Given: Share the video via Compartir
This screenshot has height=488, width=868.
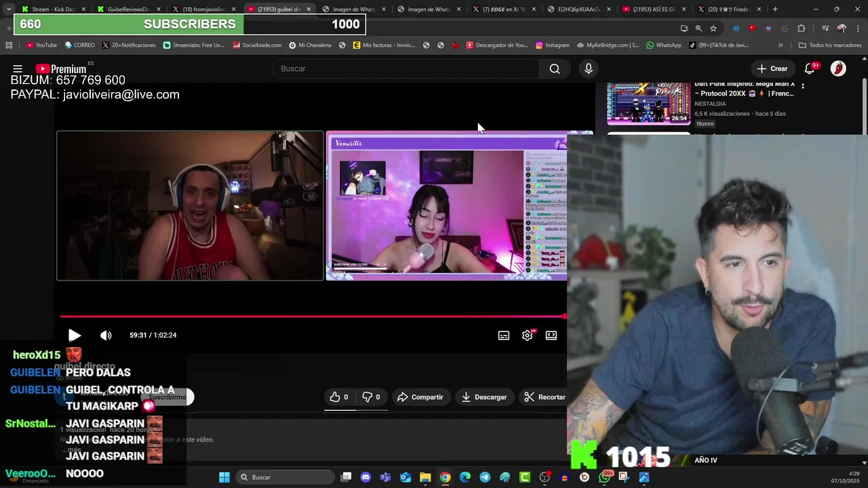Looking at the screenshot, I should (420, 397).
